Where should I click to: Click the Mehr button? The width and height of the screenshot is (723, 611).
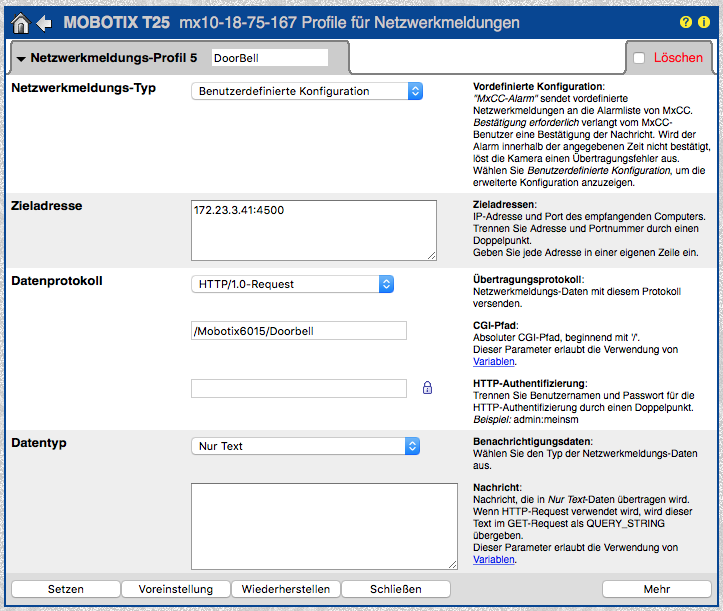point(657,589)
